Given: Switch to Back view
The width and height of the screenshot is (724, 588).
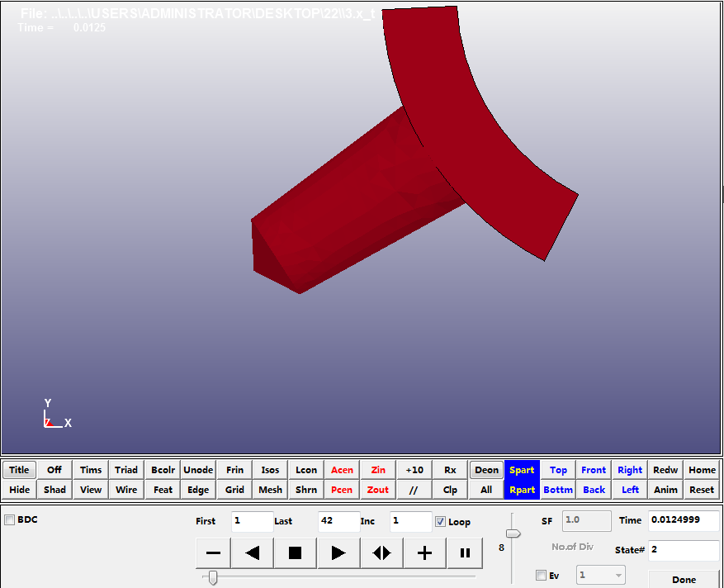Looking at the screenshot, I should [x=594, y=490].
